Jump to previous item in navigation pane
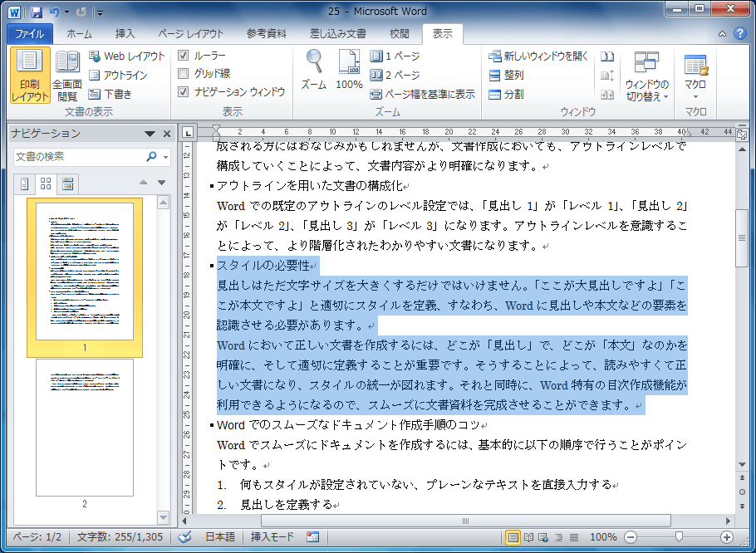Image resolution: width=756 pixels, height=553 pixels. (143, 183)
